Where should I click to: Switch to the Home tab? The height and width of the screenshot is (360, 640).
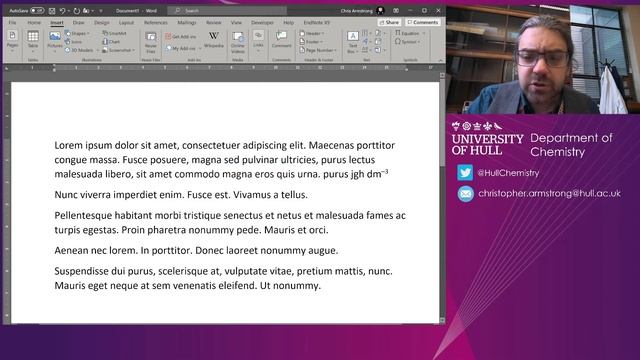click(x=34, y=22)
